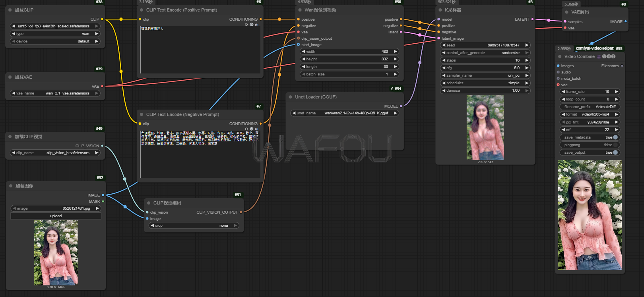Click the MODEL output socket on Unet Loader
Screen dimensions: 644x297
[x=401, y=106]
